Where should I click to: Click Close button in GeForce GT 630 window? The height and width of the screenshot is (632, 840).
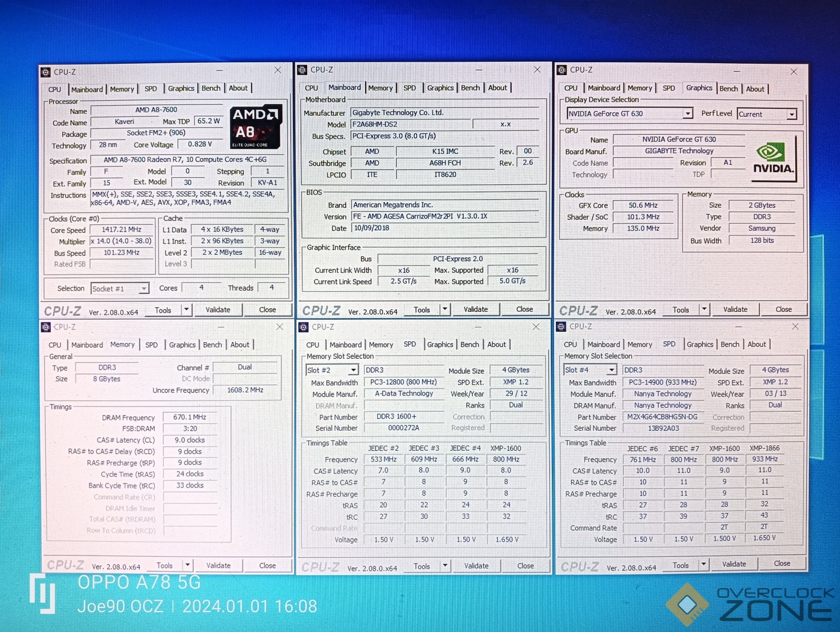[x=784, y=309]
